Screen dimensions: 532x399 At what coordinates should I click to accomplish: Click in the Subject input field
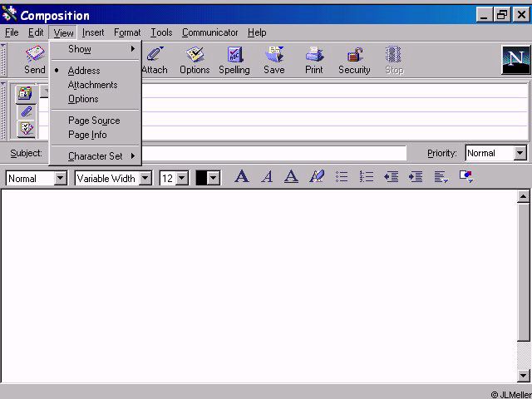[273, 153]
